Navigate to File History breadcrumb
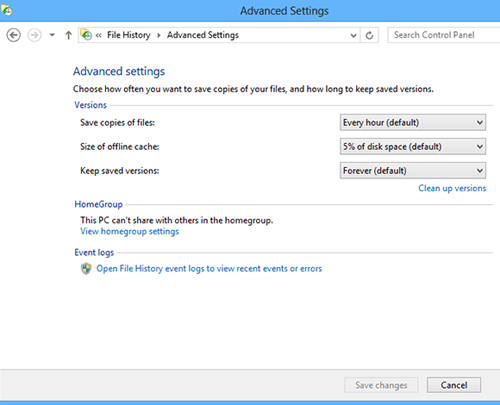The height and width of the screenshot is (405, 500). click(129, 35)
